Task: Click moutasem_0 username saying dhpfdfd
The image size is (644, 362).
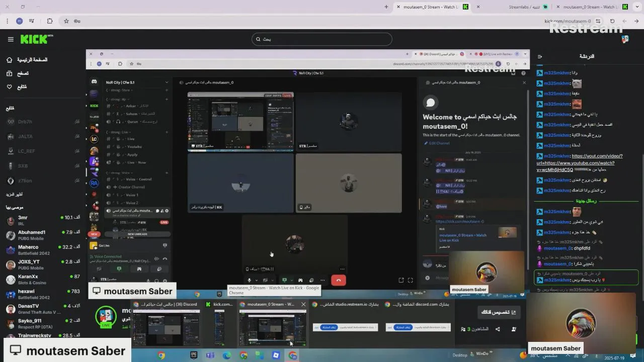Action: pyautogui.click(x=557, y=248)
